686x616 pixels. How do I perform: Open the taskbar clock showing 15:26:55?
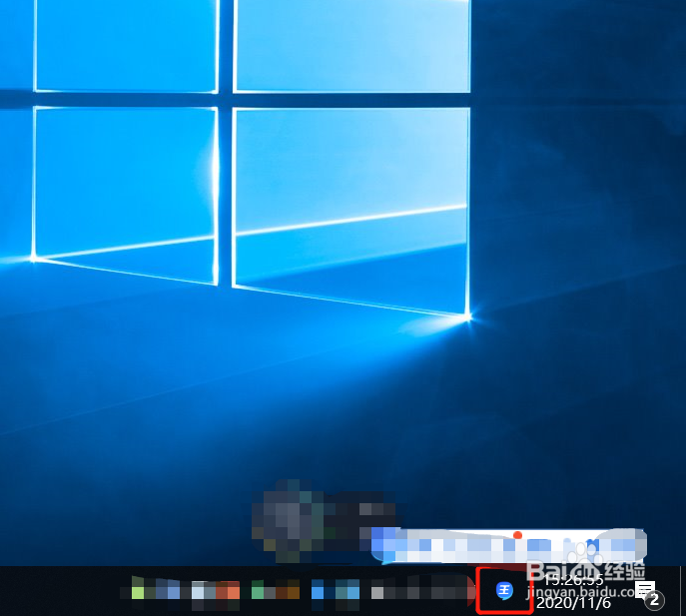[573, 591]
